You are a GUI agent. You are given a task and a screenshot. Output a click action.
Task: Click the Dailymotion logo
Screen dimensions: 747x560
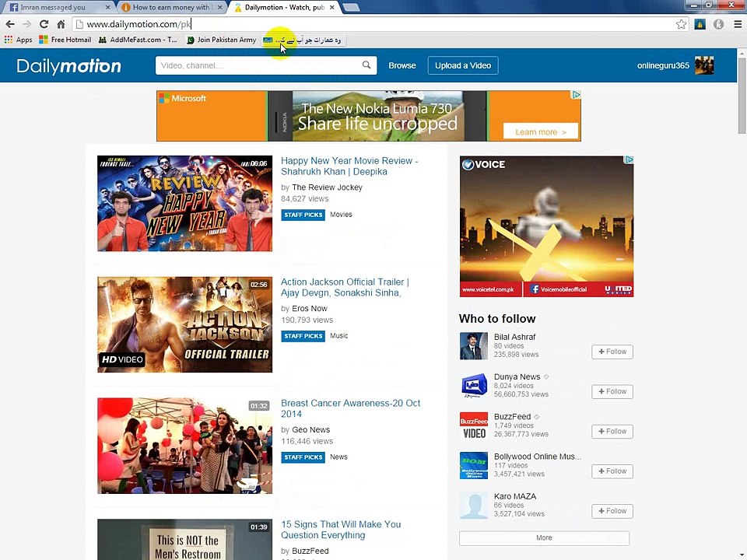pyautogui.click(x=68, y=65)
